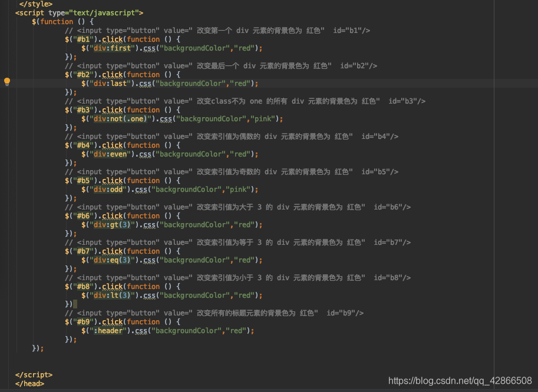Click the "#b4" selector string

click(83, 145)
